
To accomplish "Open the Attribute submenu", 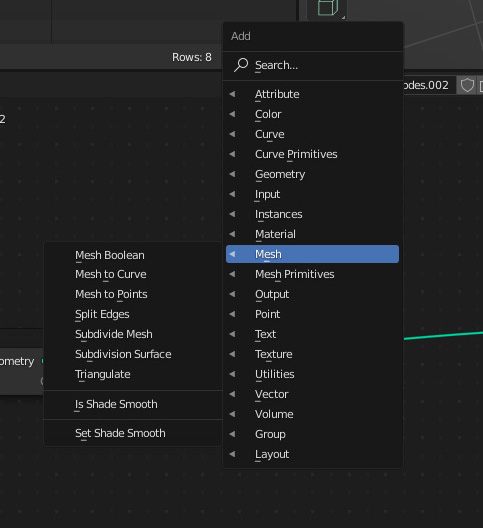I will (x=313, y=94).
